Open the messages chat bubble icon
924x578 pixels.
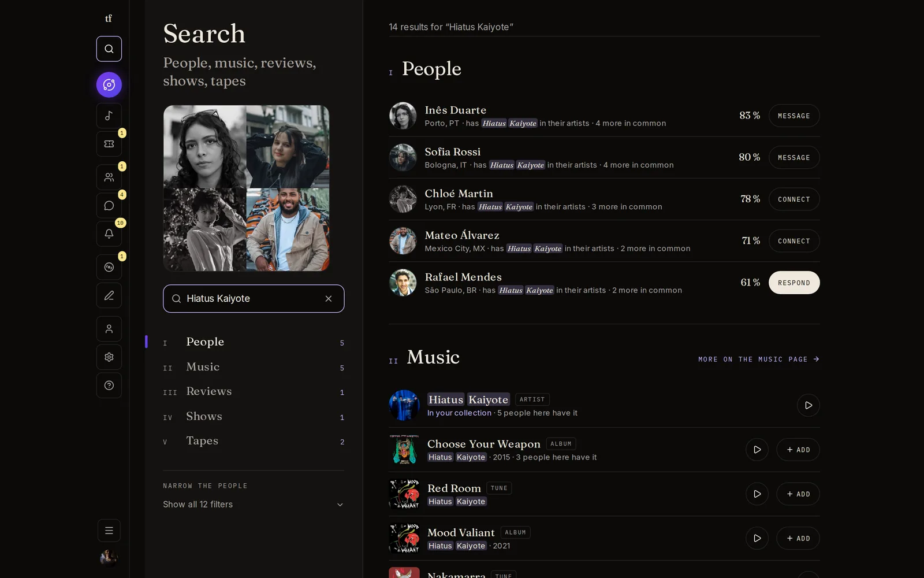pyautogui.click(x=109, y=206)
